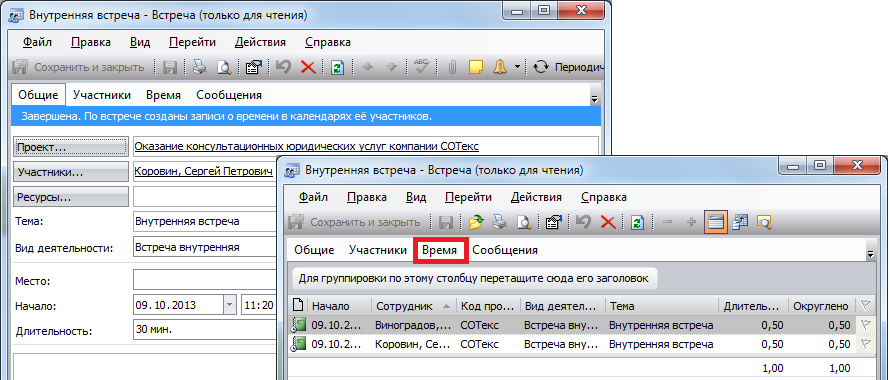Click Сохранить и закрыть in the front window toolbar
The height and width of the screenshot is (380, 890).
click(355, 222)
